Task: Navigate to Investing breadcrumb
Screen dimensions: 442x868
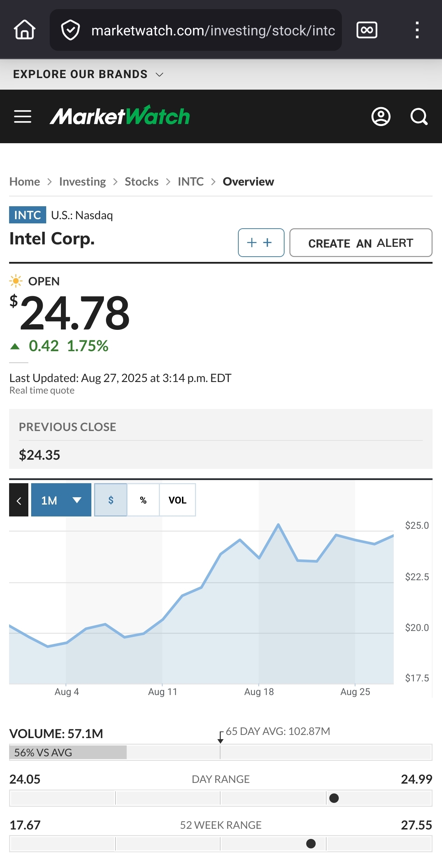Action: coord(82,182)
